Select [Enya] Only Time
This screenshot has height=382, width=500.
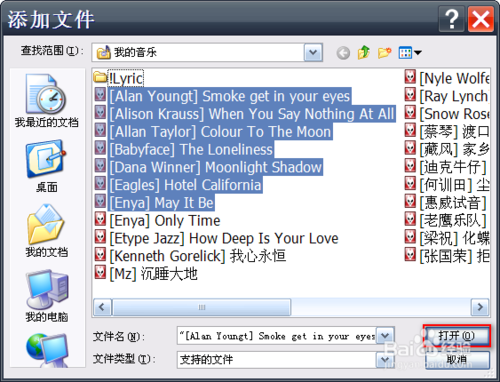tap(165, 220)
